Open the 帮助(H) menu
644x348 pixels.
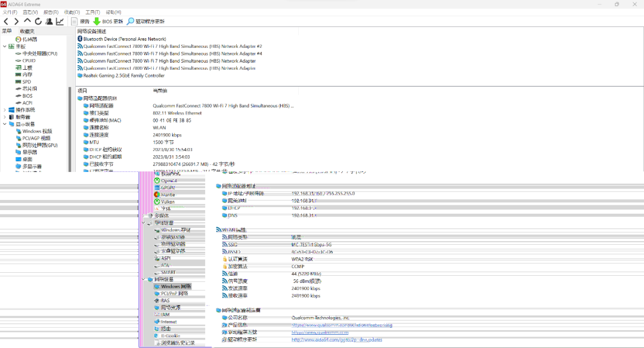[x=113, y=13]
